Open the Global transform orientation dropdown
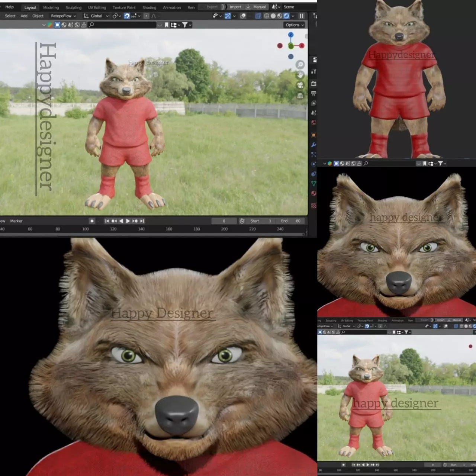 96,16
